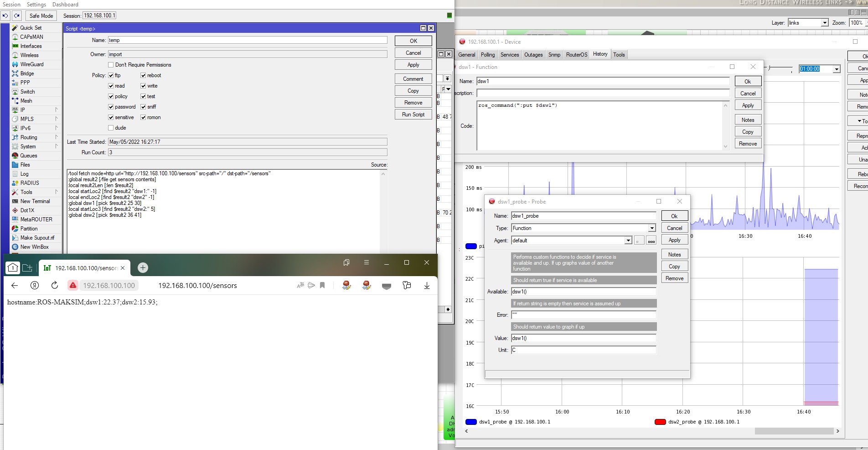
Task: Open the Log sidebar entry
Action: click(24, 174)
